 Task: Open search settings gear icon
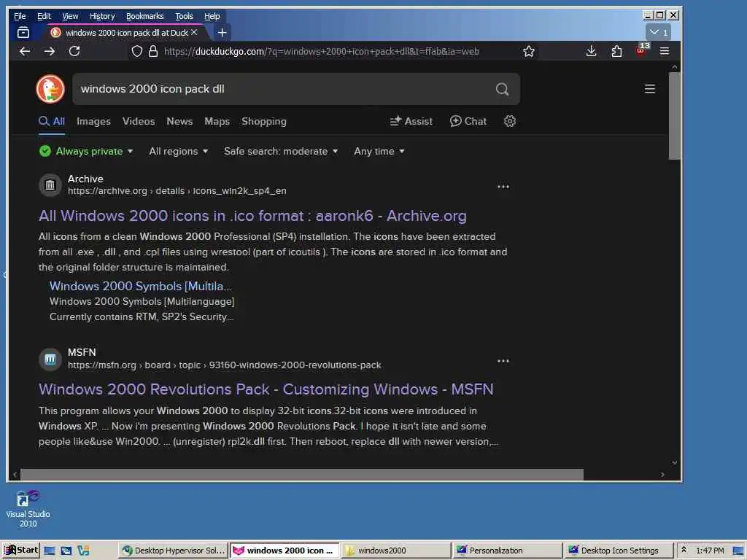(x=510, y=122)
